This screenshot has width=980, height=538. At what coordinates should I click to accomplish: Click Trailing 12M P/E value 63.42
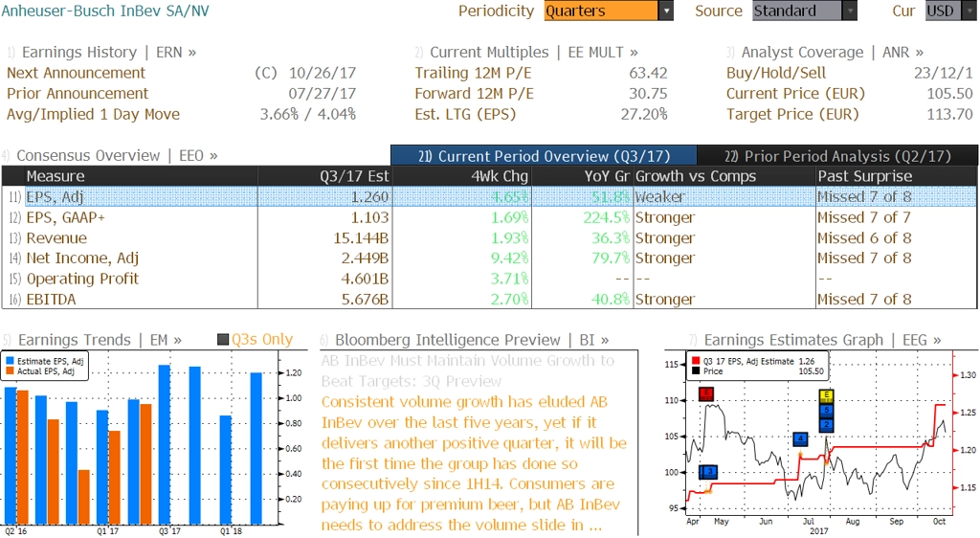coord(648,73)
